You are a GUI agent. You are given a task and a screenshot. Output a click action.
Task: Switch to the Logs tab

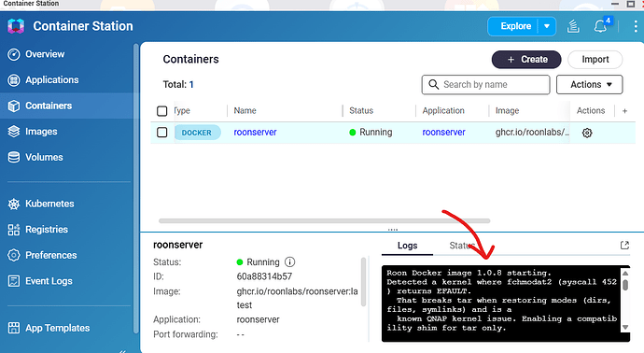coord(407,246)
